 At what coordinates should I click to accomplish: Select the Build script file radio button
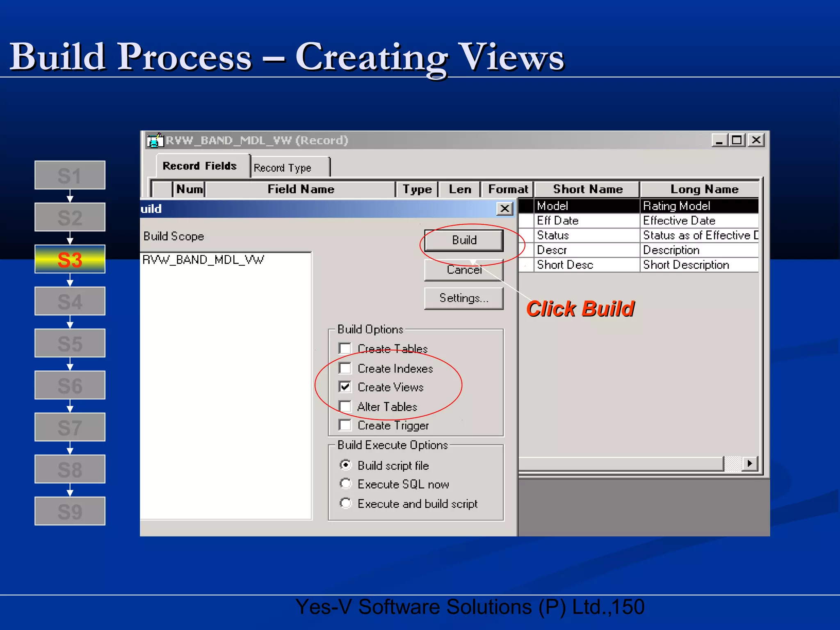pyautogui.click(x=346, y=465)
